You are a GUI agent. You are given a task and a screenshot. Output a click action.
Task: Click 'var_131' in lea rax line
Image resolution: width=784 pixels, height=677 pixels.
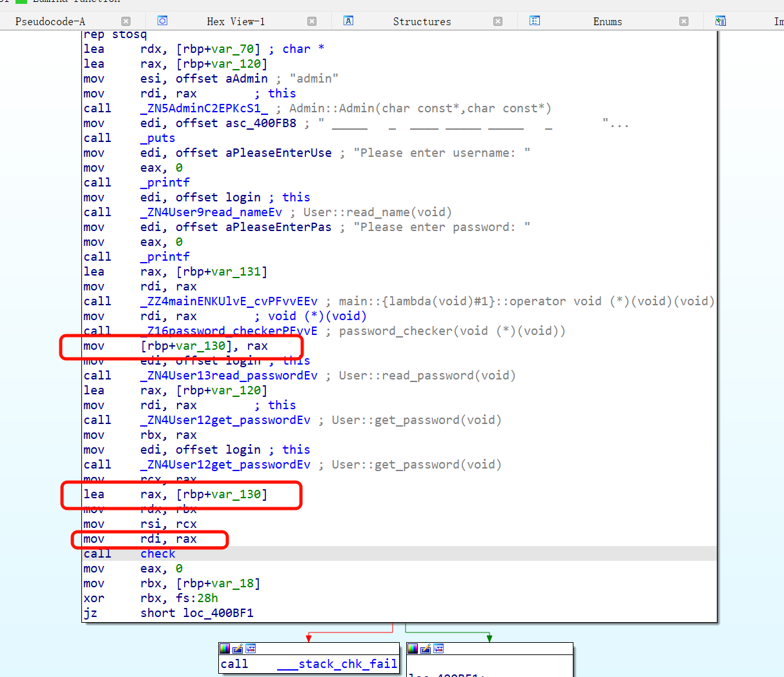(236, 271)
